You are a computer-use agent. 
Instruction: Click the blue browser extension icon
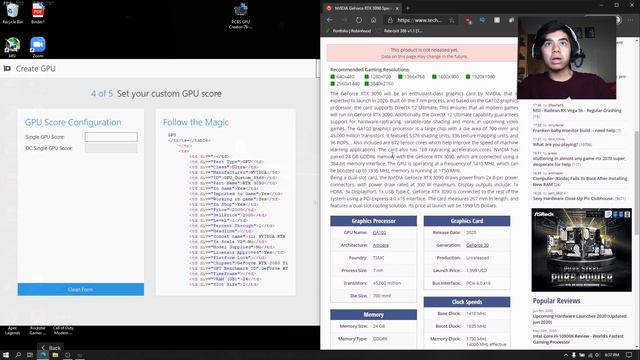[482, 20]
